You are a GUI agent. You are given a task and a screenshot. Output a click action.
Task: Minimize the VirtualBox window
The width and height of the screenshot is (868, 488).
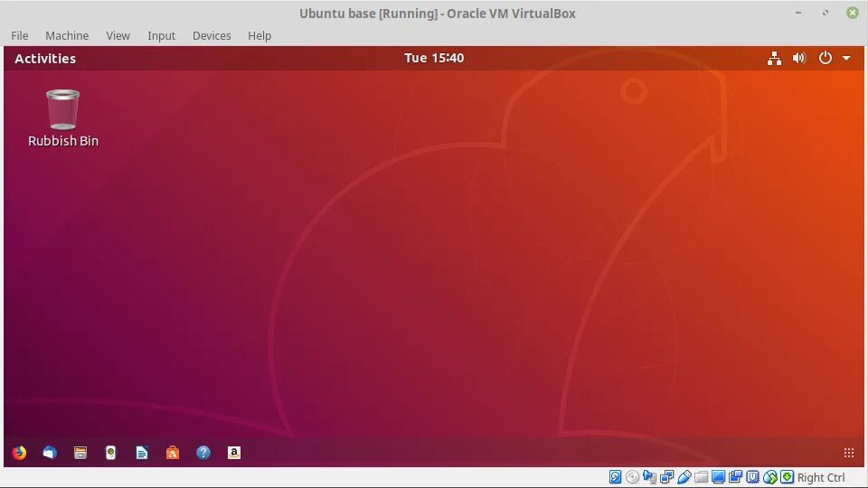click(x=798, y=13)
